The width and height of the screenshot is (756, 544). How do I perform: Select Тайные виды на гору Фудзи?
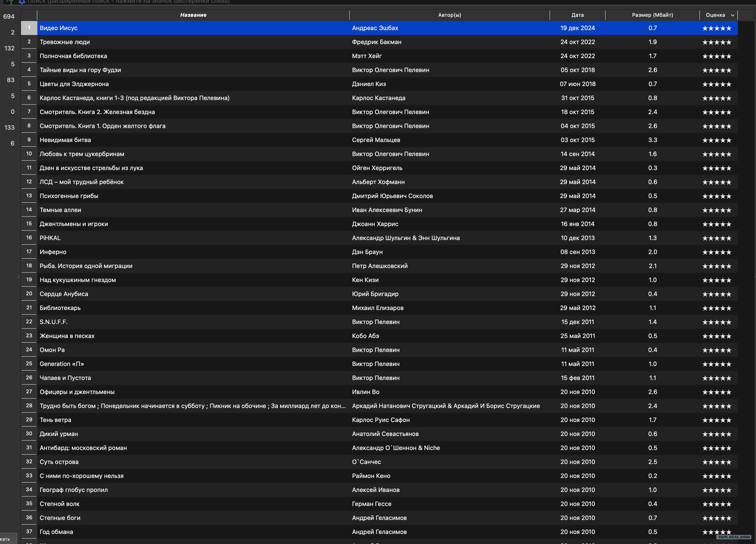click(80, 70)
